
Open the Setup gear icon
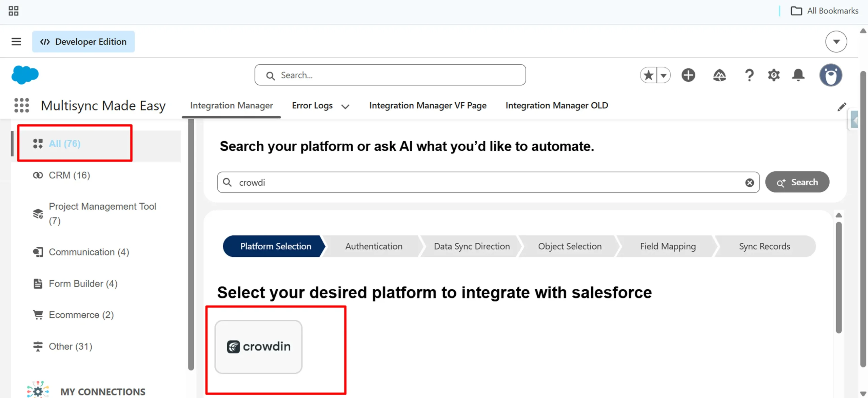[x=774, y=75]
